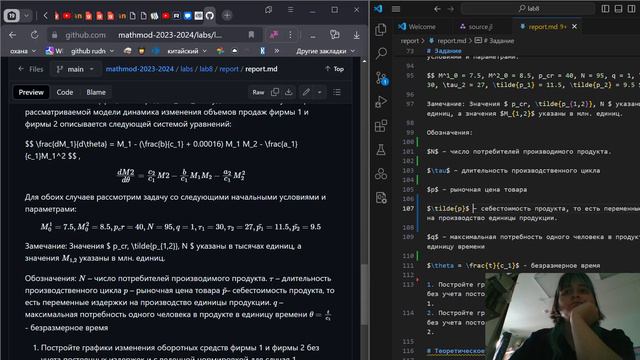The width and height of the screenshot is (640, 360).
Task: Open the tab list dropdown beside tab counter
Action: [x=26, y=16]
